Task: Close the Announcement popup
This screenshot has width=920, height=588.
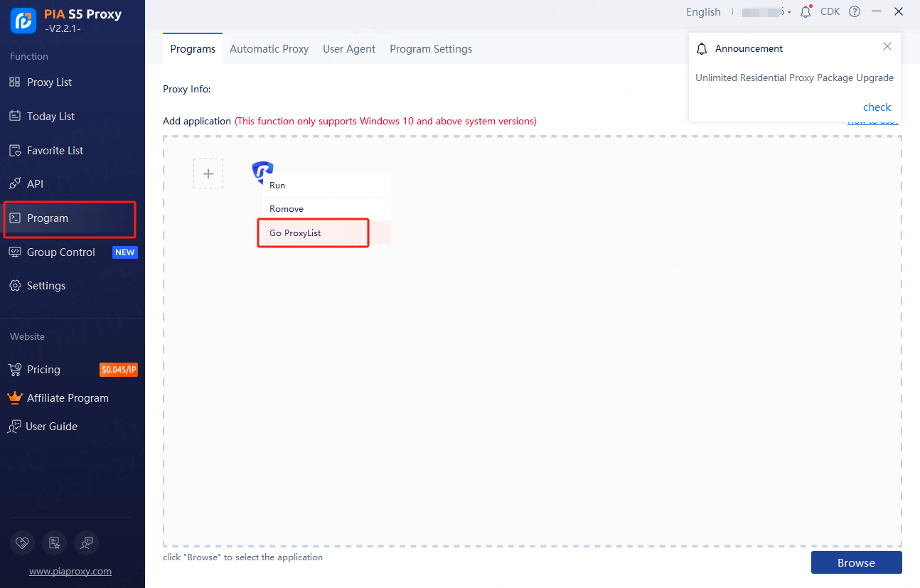Action: (x=887, y=47)
